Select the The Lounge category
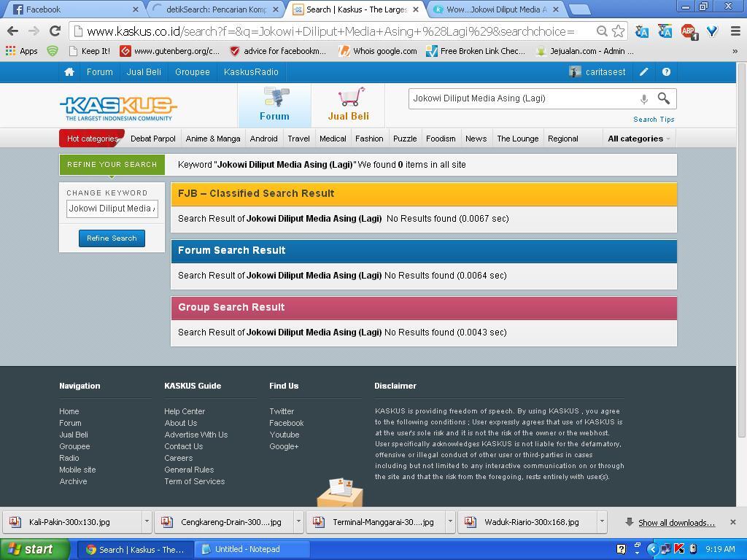This screenshot has height=560, width=747. click(x=518, y=139)
